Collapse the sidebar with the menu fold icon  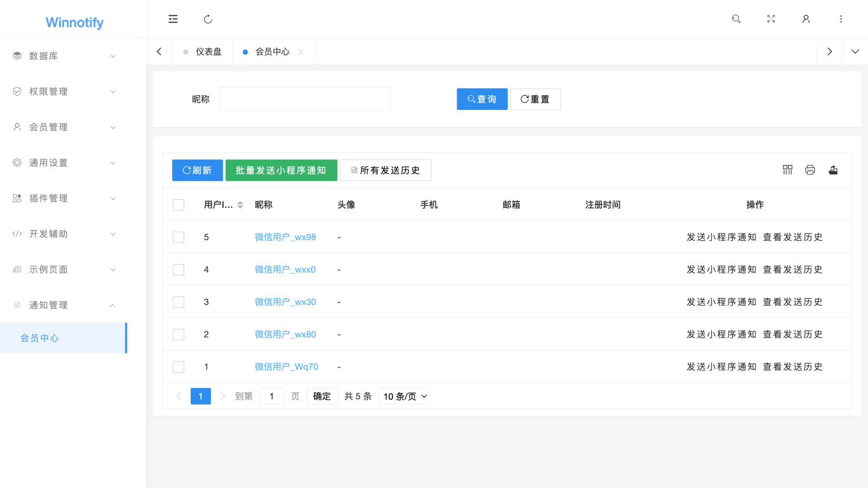(173, 19)
